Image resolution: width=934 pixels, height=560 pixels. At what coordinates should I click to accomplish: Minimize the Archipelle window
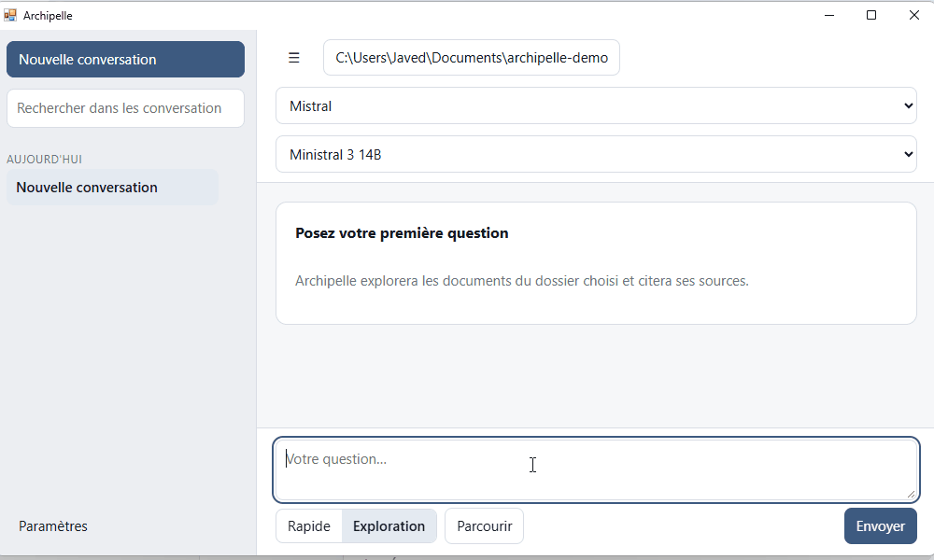829,16
